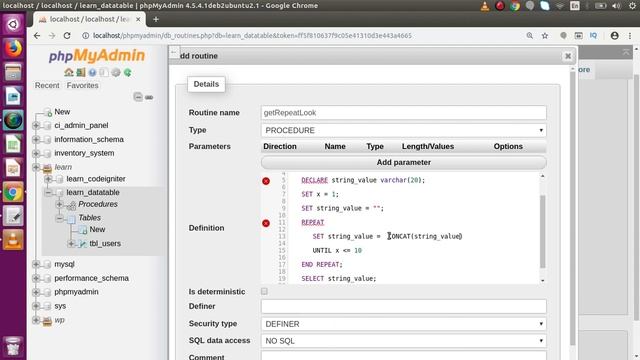640x360 pixels.
Task: Open the tbl_users table
Action: 105,243
